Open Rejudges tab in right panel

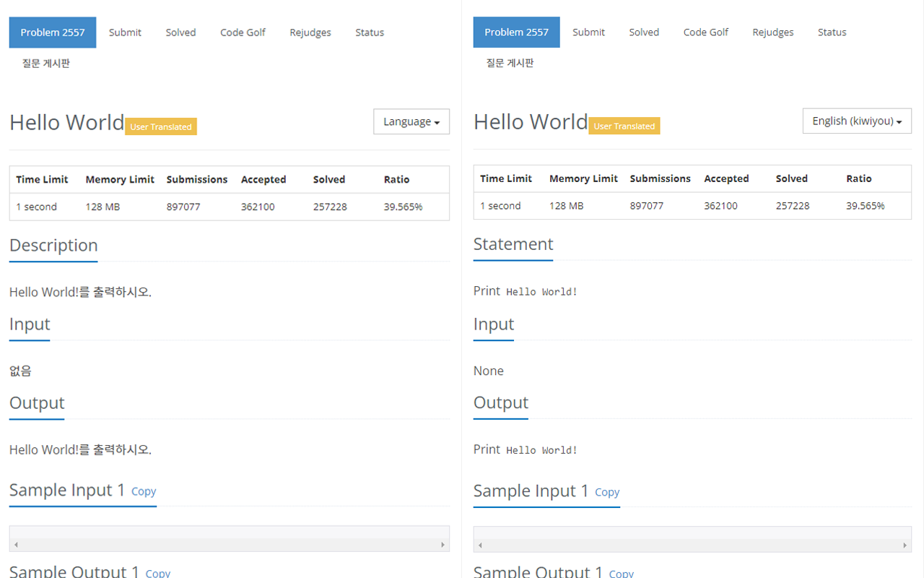click(x=772, y=33)
